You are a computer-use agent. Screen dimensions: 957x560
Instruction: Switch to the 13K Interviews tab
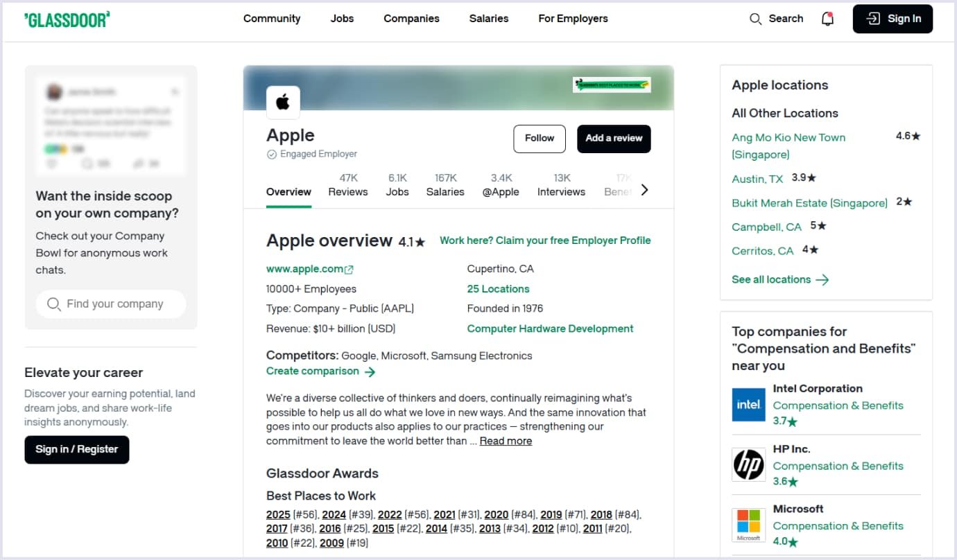pyautogui.click(x=561, y=185)
